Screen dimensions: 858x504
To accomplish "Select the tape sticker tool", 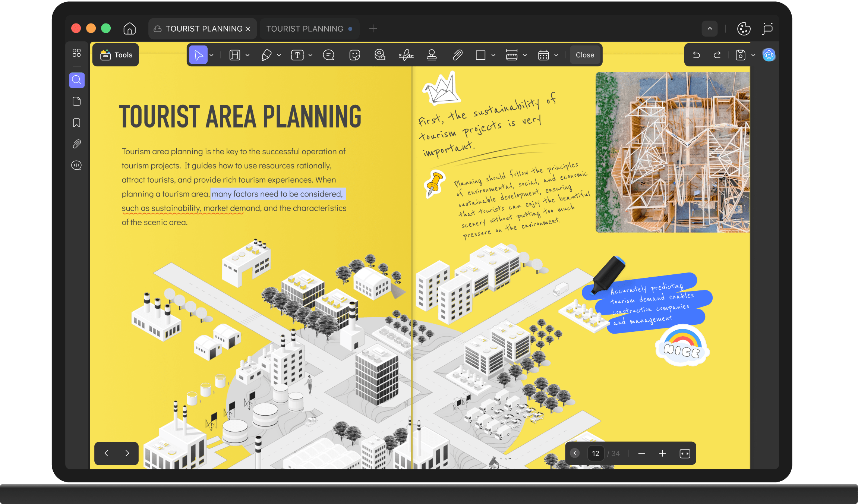I will click(x=380, y=55).
